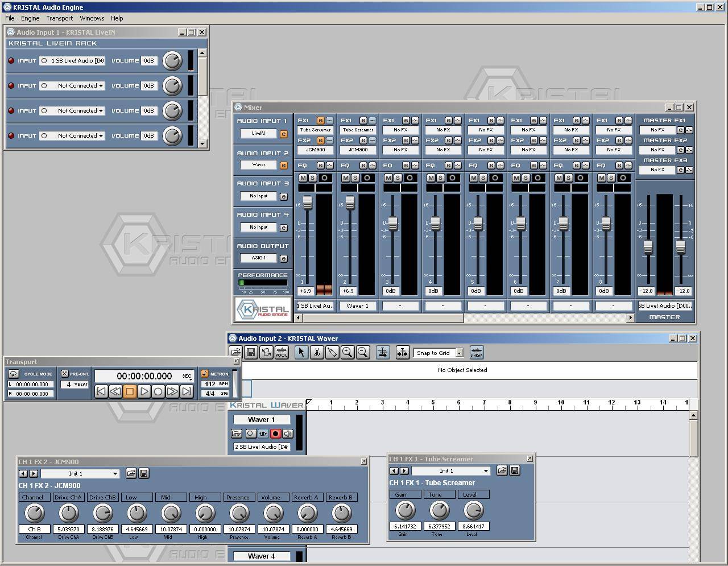Open the Windows menu
This screenshot has height=566, width=728.
tap(92, 18)
